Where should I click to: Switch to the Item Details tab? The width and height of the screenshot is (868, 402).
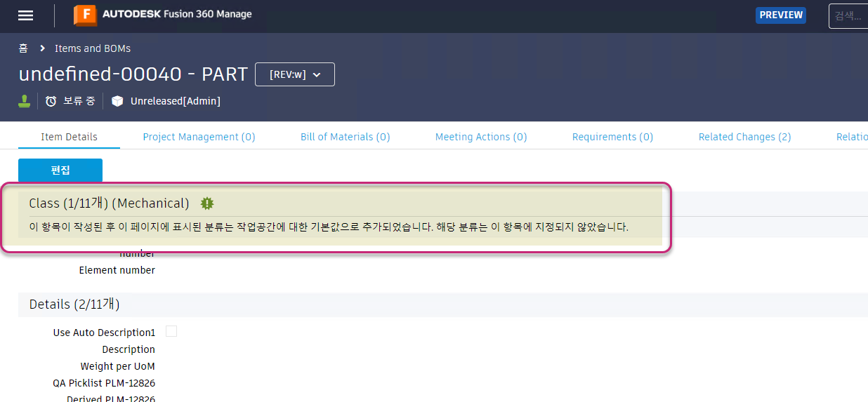tap(69, 137)
